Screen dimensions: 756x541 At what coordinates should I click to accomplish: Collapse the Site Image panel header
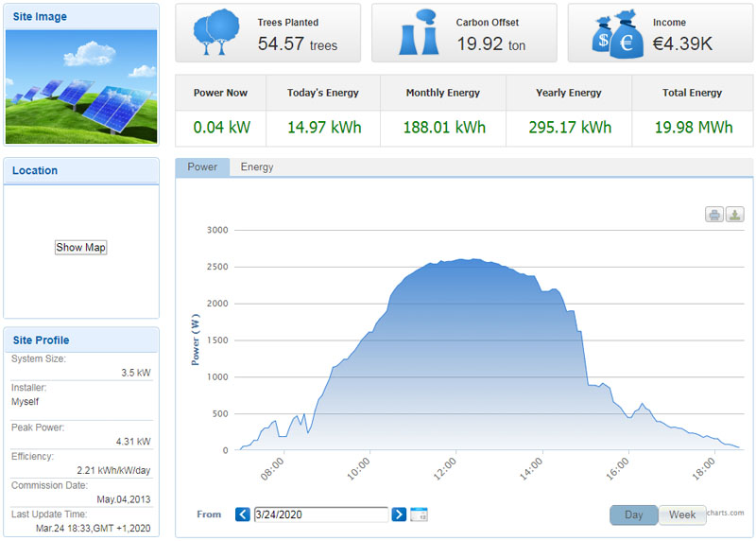81,17
